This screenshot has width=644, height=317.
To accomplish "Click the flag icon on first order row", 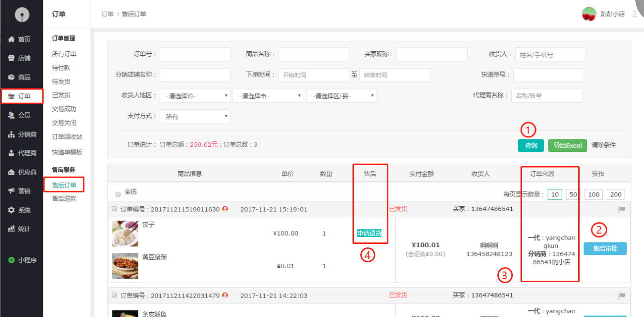I will click(622, 210).
